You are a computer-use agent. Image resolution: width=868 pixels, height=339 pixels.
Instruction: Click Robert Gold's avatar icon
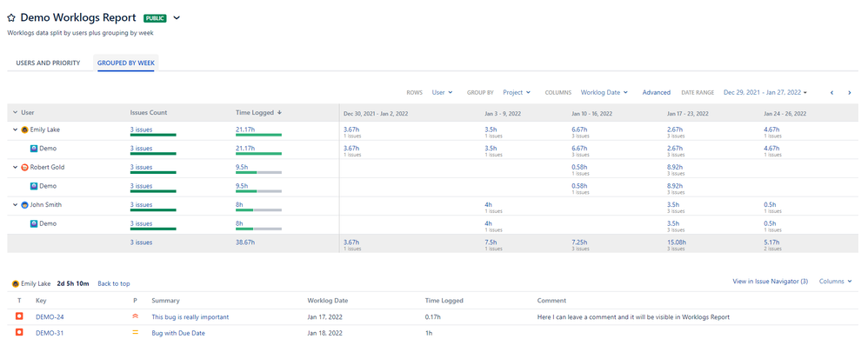point(24,167)
